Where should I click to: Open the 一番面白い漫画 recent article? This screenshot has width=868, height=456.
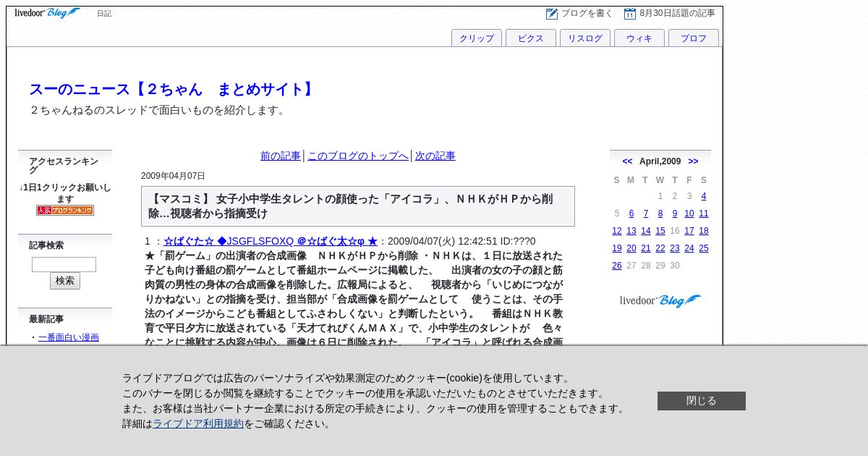69,337
